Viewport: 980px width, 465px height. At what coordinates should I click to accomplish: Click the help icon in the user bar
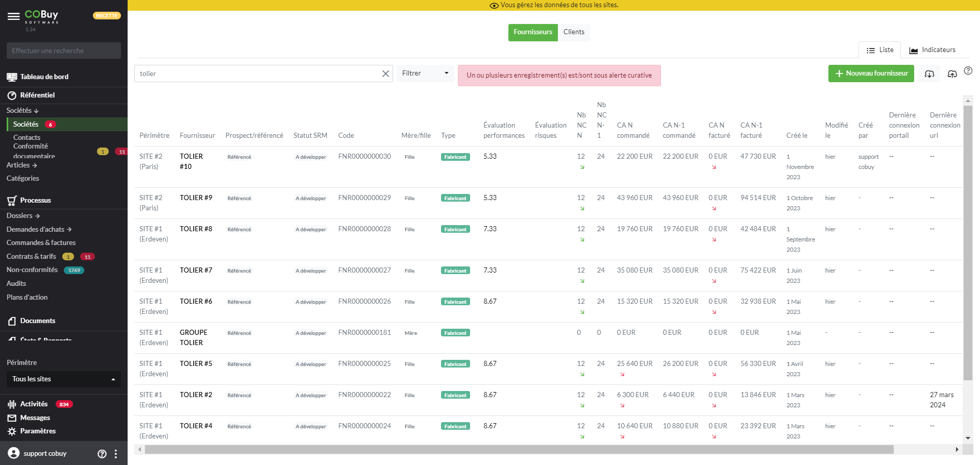click(102, 454)
